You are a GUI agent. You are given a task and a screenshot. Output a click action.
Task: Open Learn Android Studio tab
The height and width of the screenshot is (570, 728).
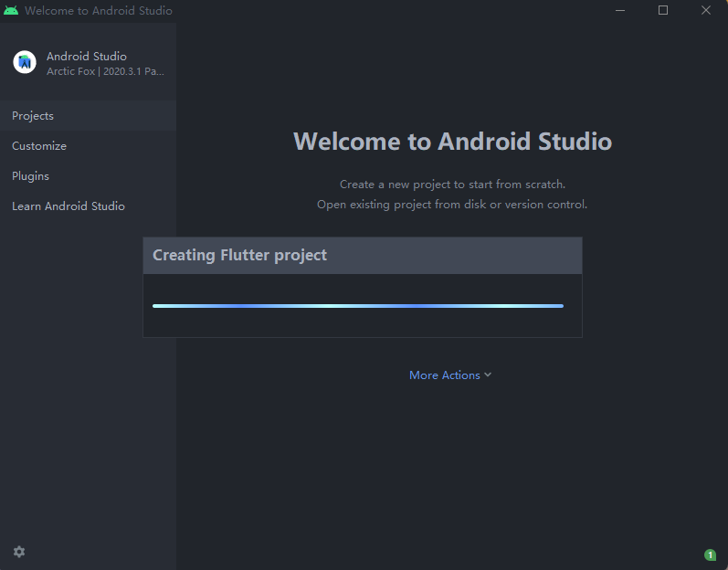pyautogui.click(x=89, y=206)
